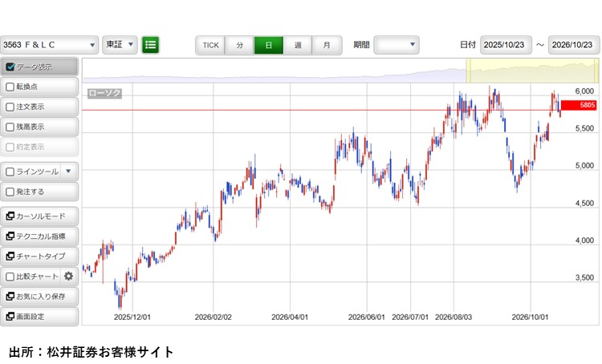Open Chart Type (チャートタイプ) popup icon
The image size is (602, 364).
click(x=10, y=256)
